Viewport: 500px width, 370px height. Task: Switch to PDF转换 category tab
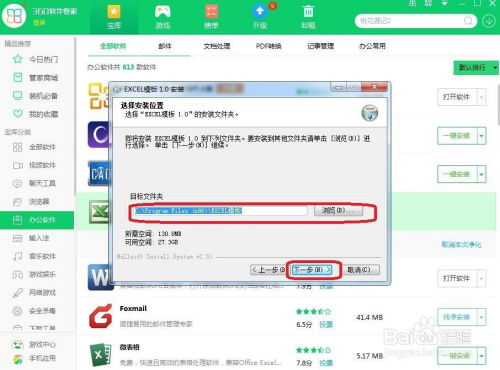coord(268,46)
